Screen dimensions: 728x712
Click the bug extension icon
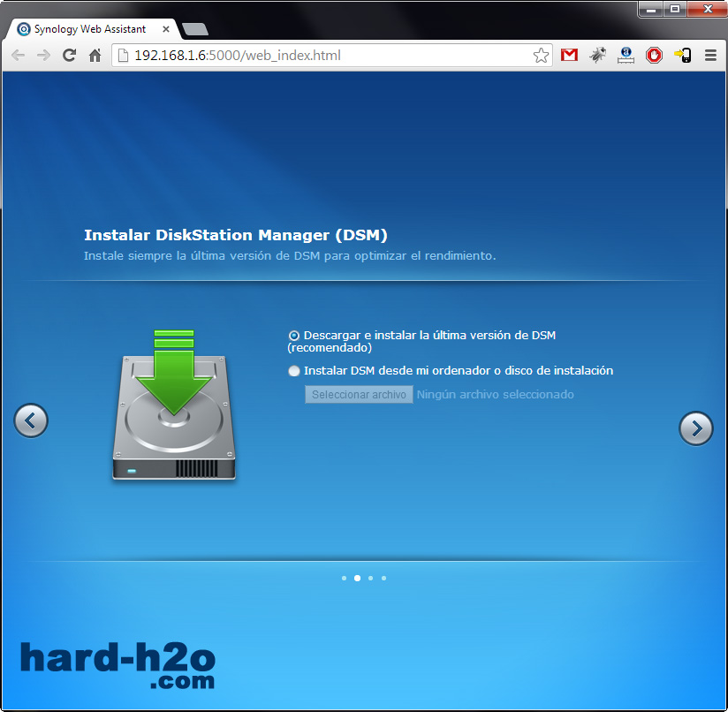click(597, 56)
